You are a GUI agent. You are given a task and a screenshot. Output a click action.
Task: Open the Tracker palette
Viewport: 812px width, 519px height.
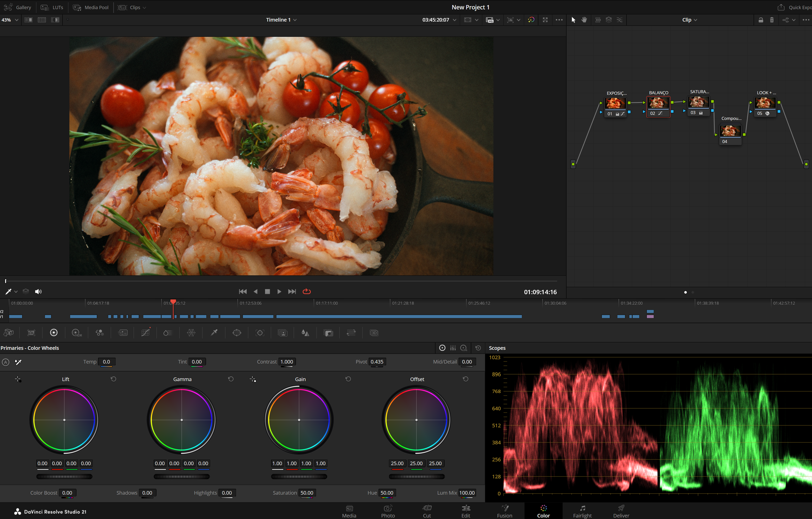[x=260, y=333]
